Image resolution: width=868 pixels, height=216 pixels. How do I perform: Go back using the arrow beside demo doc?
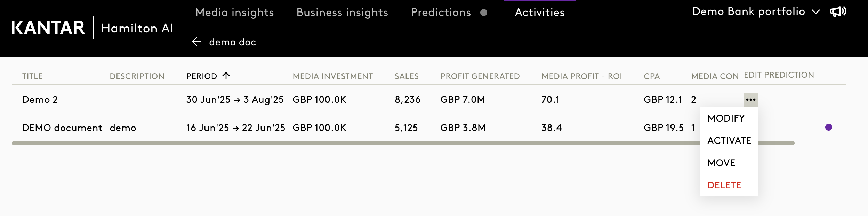coord(196,42)
